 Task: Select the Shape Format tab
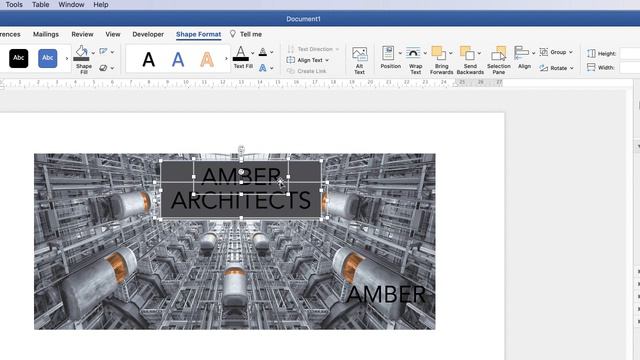pyautogui.click(x=199, y=34)
